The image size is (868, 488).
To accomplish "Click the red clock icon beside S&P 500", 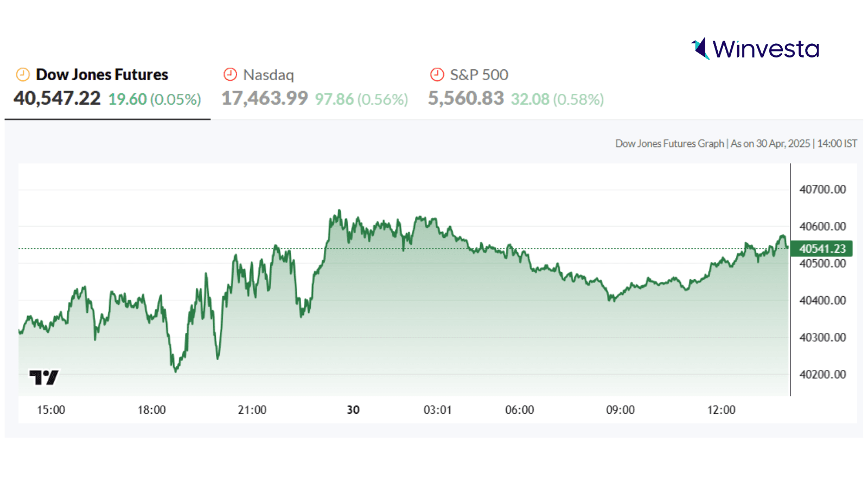I will [437, 74].
